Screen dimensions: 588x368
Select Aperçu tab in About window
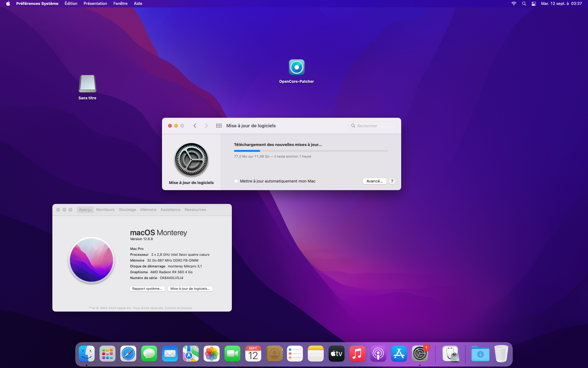click(85, 210)
